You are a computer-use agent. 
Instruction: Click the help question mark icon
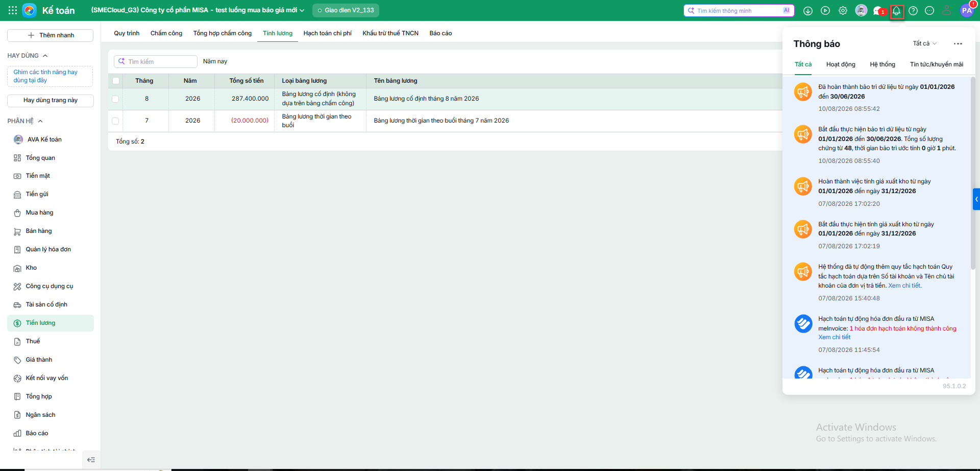(x=913, y=11)
